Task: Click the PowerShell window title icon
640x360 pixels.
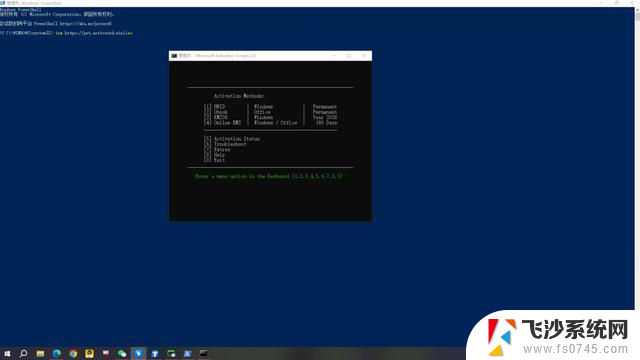Action: [x=2, y=3]
